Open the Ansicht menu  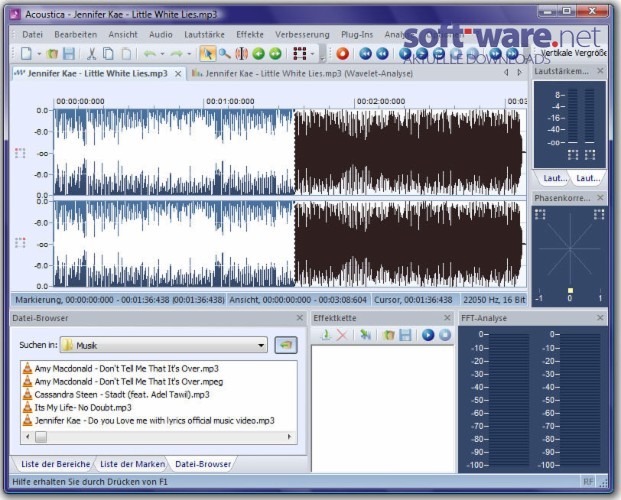(x=123, y=34)
